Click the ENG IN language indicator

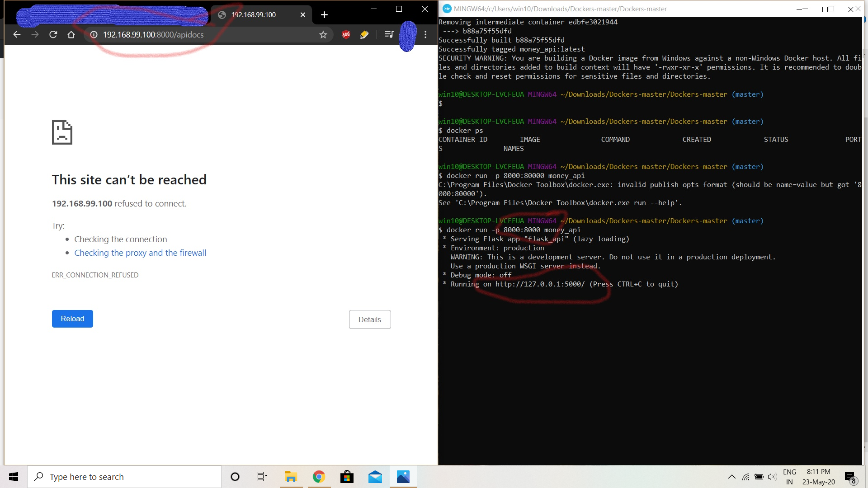[x=789, y=476]
